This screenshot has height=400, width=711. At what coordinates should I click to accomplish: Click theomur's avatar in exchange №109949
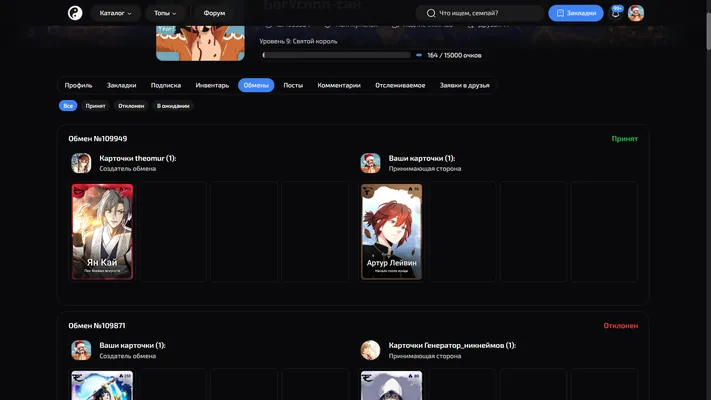pos(81,163)
